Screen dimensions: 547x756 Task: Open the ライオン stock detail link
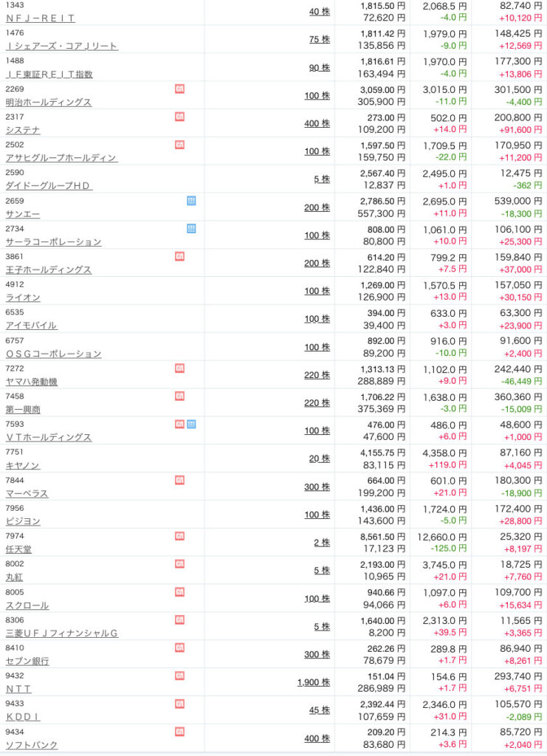(23, 298)
